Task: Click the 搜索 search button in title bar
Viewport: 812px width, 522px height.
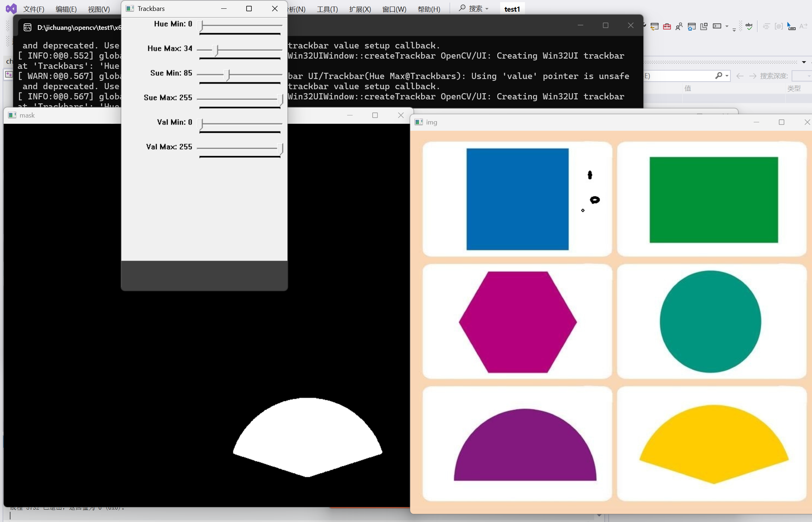Action: [474, 8]
